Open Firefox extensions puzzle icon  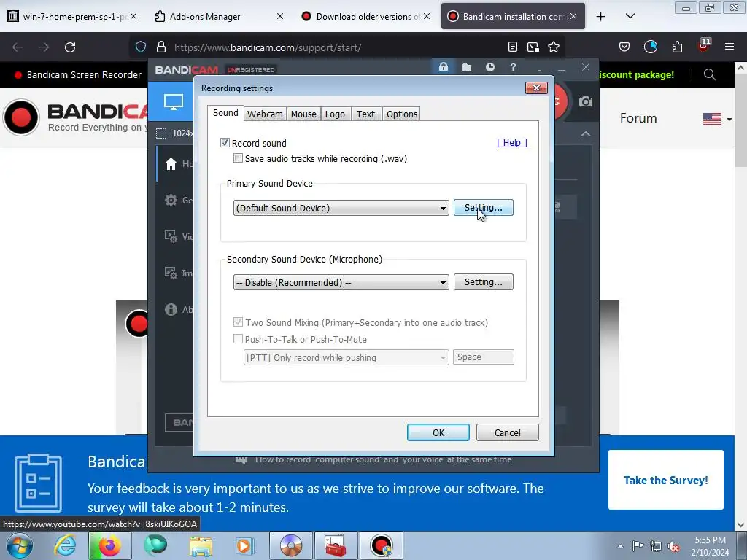point(677,47)
